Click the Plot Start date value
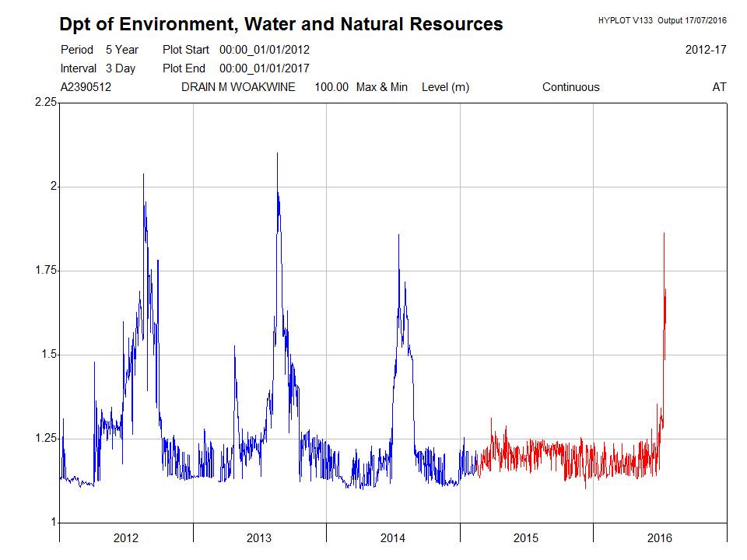The width and height of the screenshot is (747, 560). coord(265,50)
